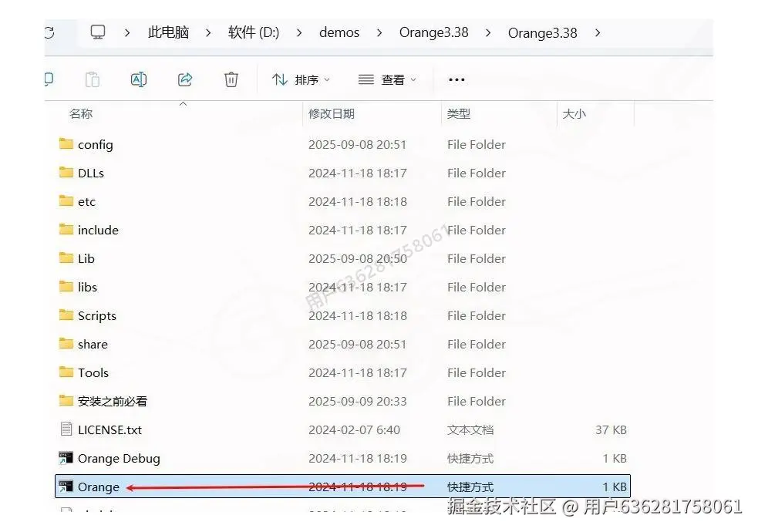
Task: Click the Cut icon in the toolbar
Action: 48,79
